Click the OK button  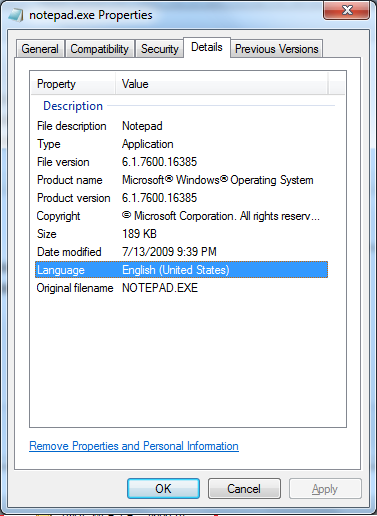[163, 489]
